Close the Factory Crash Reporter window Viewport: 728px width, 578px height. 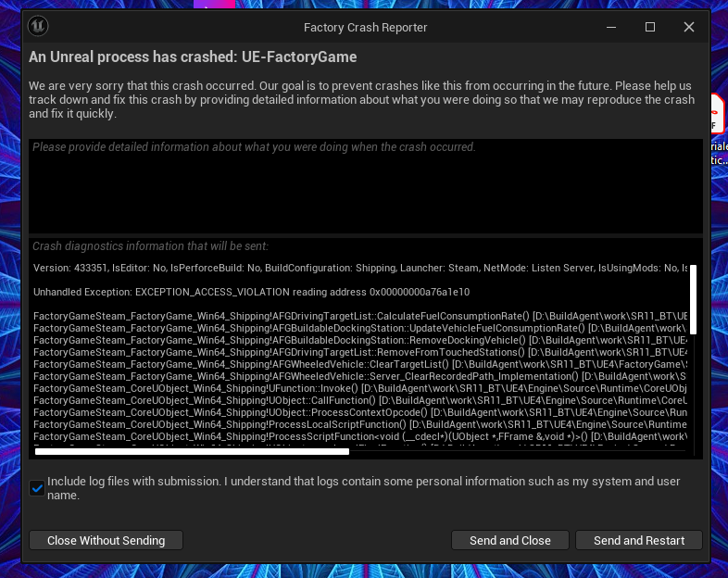click(689, 27)
